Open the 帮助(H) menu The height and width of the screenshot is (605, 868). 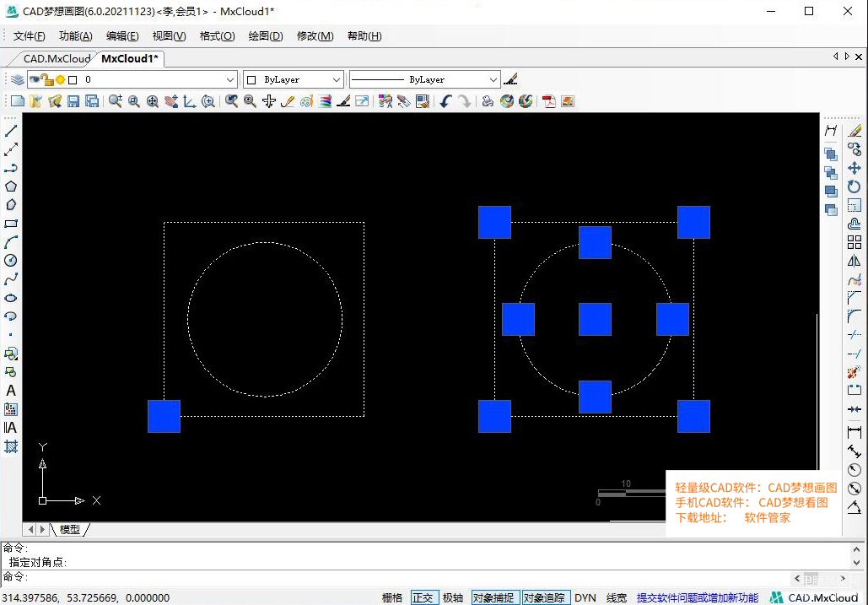point(364,36)
